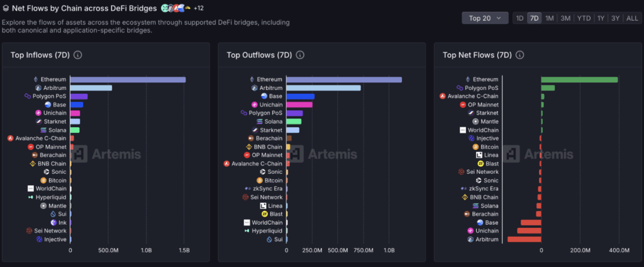Show the ALL time range

pyautogui.click(x=632, y=18)
